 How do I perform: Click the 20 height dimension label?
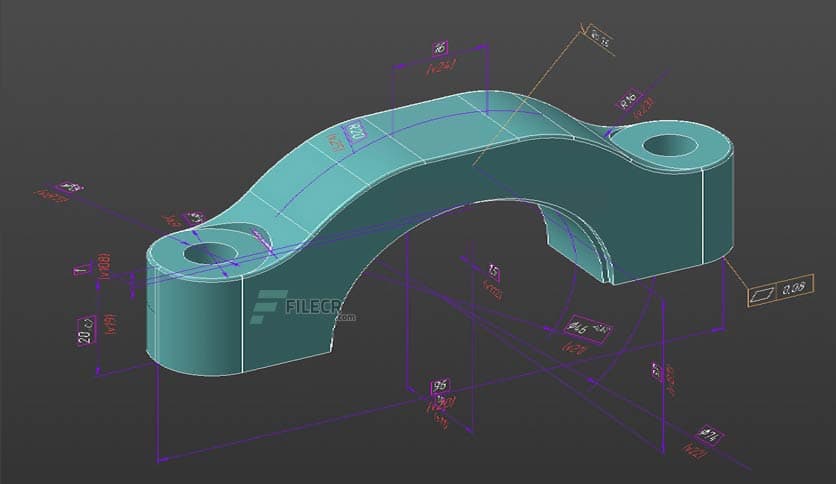tap(86, 335)
